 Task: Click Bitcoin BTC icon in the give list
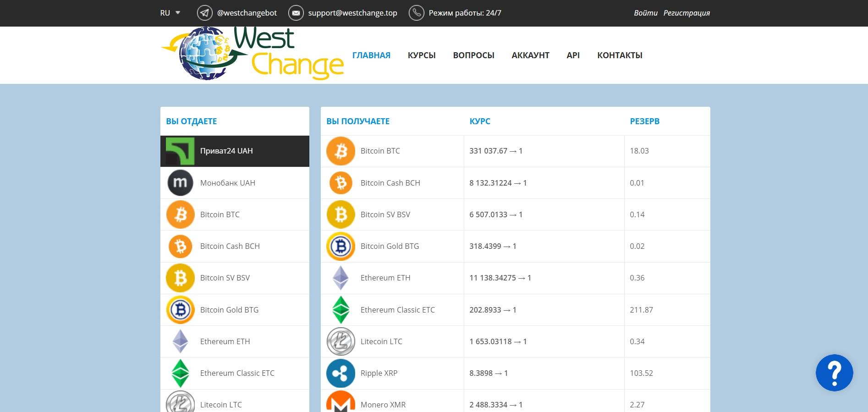coord(180,214)
